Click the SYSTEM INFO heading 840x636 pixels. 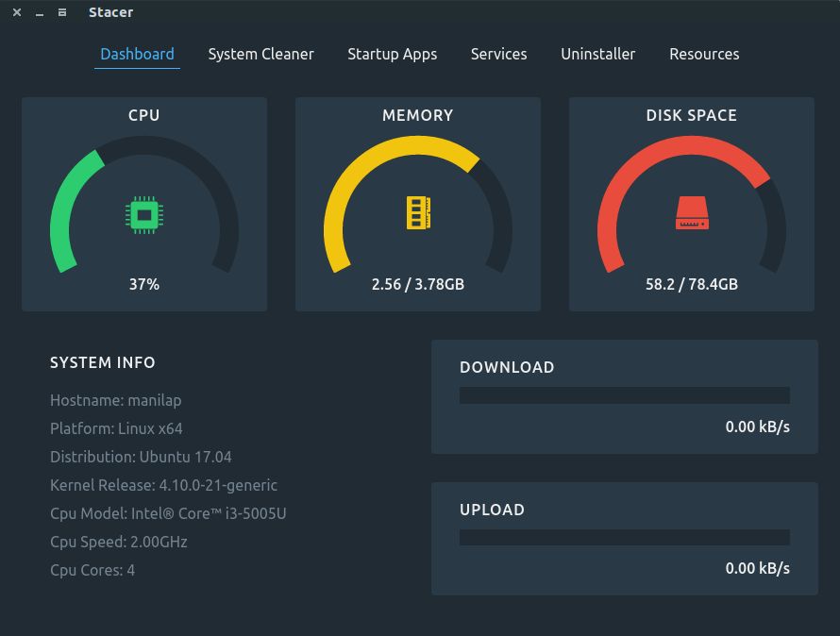[103, 362]
